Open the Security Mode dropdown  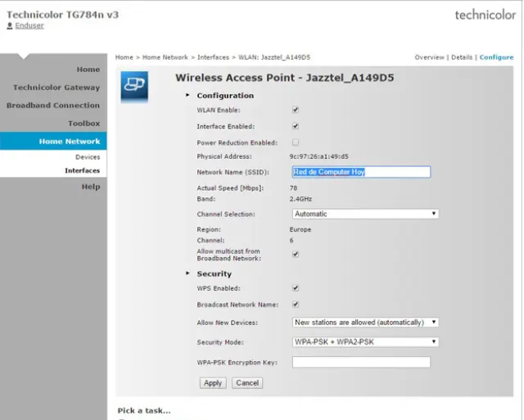(365, 341)
